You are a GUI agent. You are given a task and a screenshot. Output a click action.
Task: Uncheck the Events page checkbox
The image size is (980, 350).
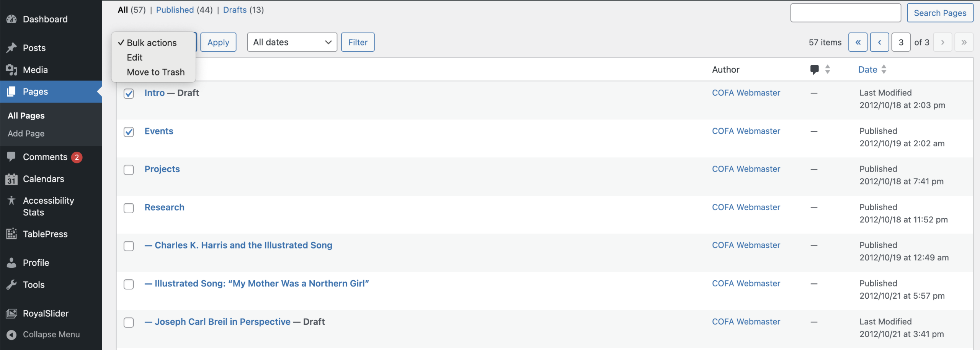click(x=129, y=132)
